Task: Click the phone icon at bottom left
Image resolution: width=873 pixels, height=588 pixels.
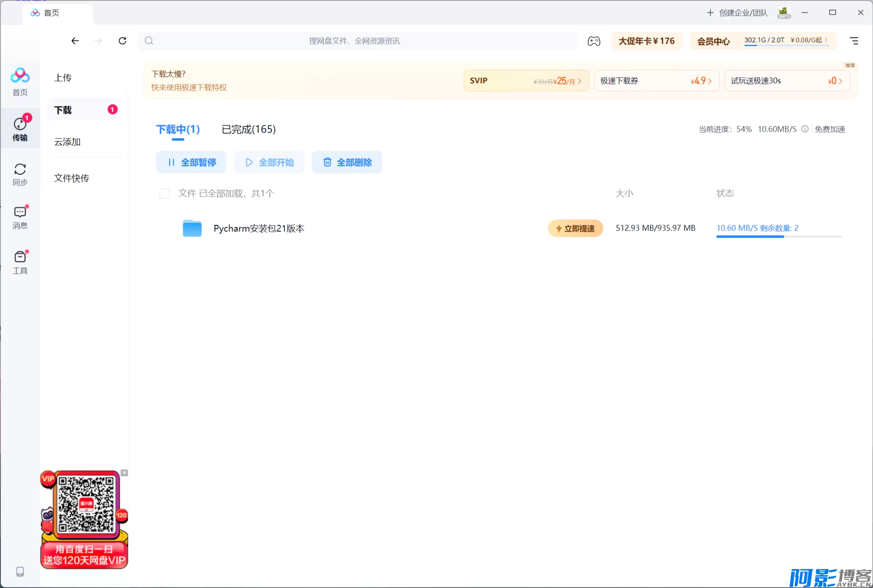Action: (x=20, y=571)
